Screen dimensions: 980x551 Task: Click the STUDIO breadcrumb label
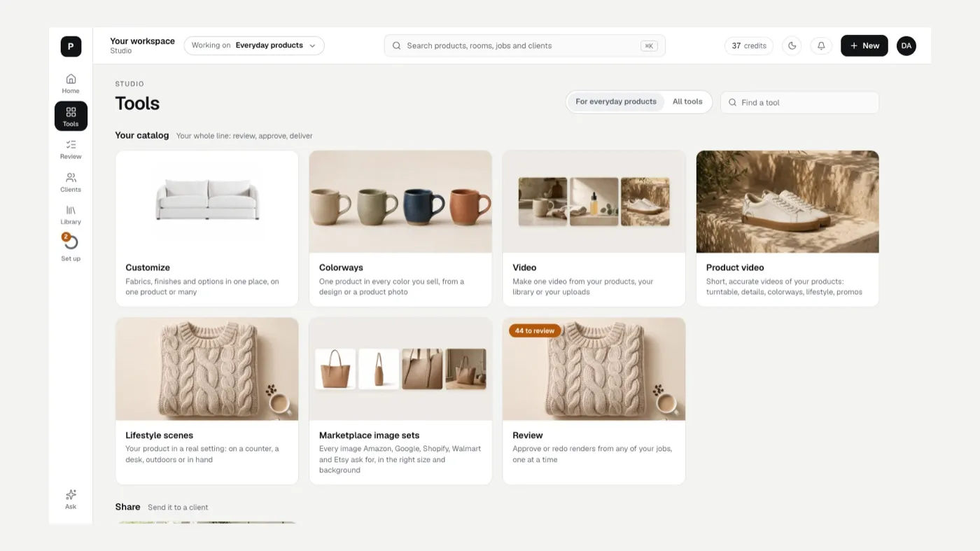click(x=129, y=84)
